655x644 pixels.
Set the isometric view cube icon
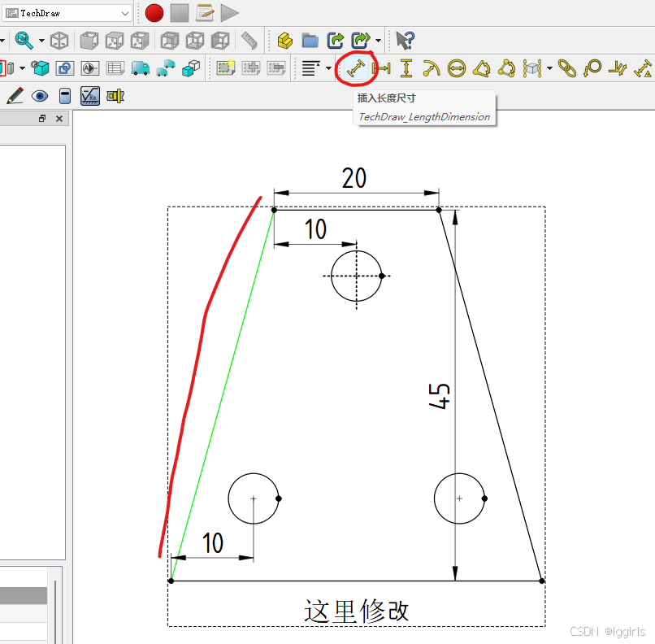[x=59, y=41]
